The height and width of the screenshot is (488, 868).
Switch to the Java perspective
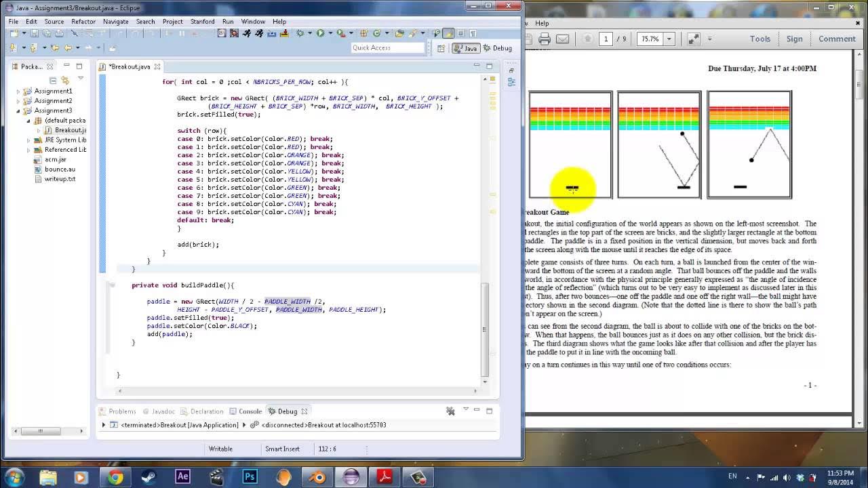tap(466, 48)
